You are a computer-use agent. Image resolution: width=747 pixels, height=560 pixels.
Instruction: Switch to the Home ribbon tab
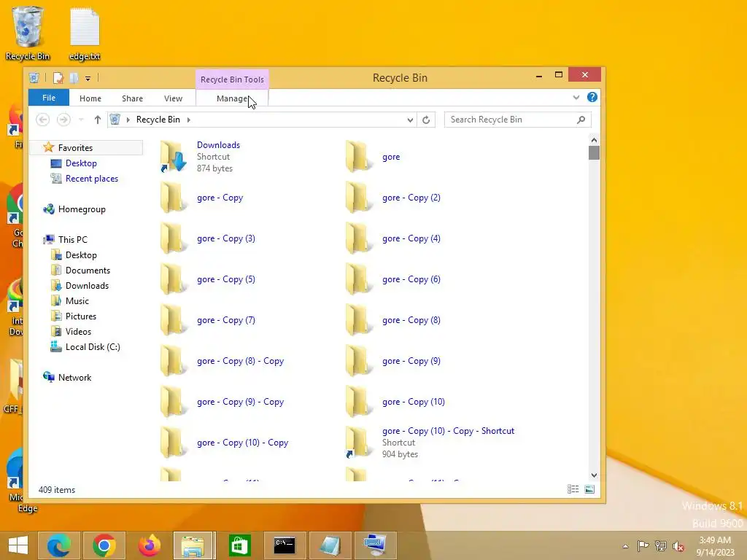click(90, 98)
